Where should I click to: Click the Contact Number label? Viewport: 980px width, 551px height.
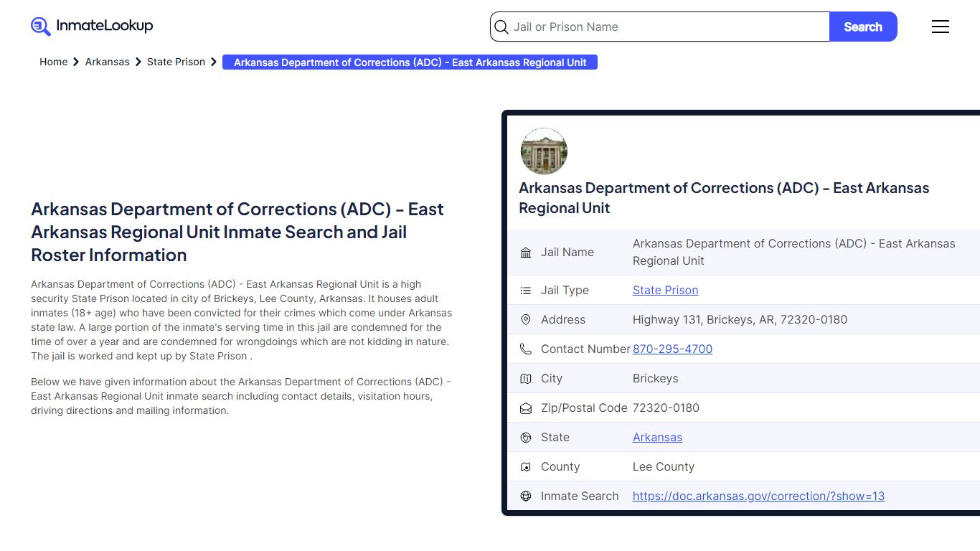(585, 349)
